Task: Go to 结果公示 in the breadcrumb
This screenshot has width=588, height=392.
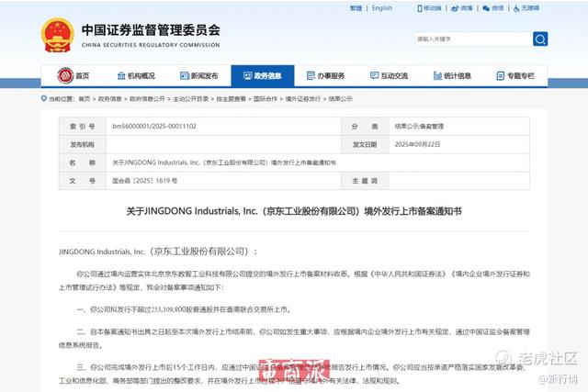Action: pyautogui.click(x=341, y=99)
